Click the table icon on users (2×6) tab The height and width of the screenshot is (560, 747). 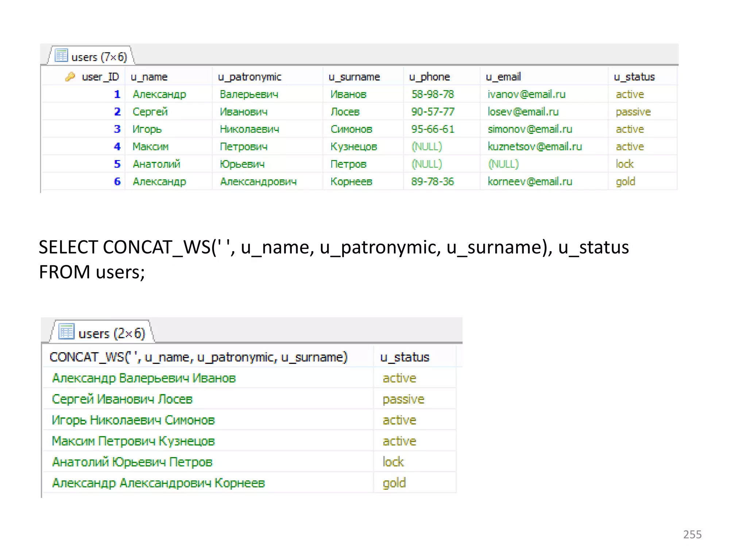(66, 332)
